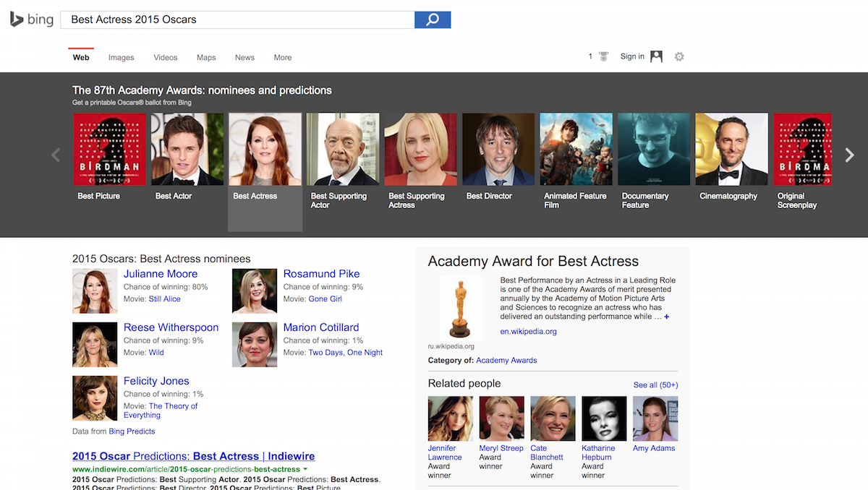Click the Oscar statuette image
This screenshot has width=868, height=490.
[x=460, y=309]
